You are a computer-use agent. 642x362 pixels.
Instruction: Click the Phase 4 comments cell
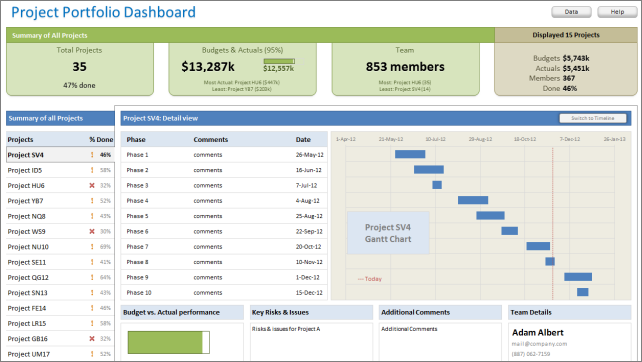pyautogui.click(x=208, y=201)
